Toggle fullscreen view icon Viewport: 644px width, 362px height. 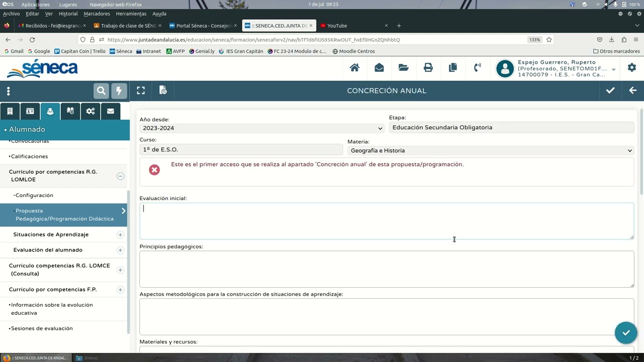tap(141, 90)
